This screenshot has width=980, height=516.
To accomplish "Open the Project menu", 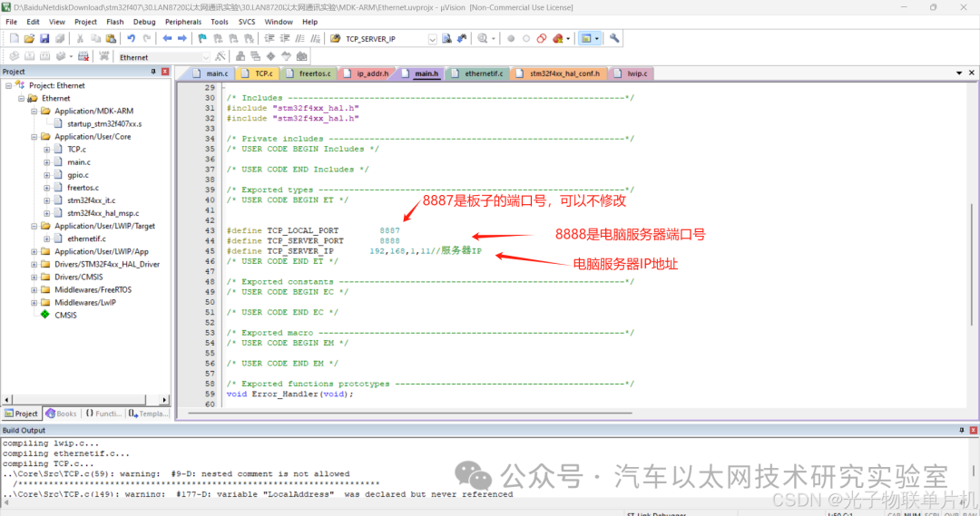I will pyautogui.click(x=85, y=22).
